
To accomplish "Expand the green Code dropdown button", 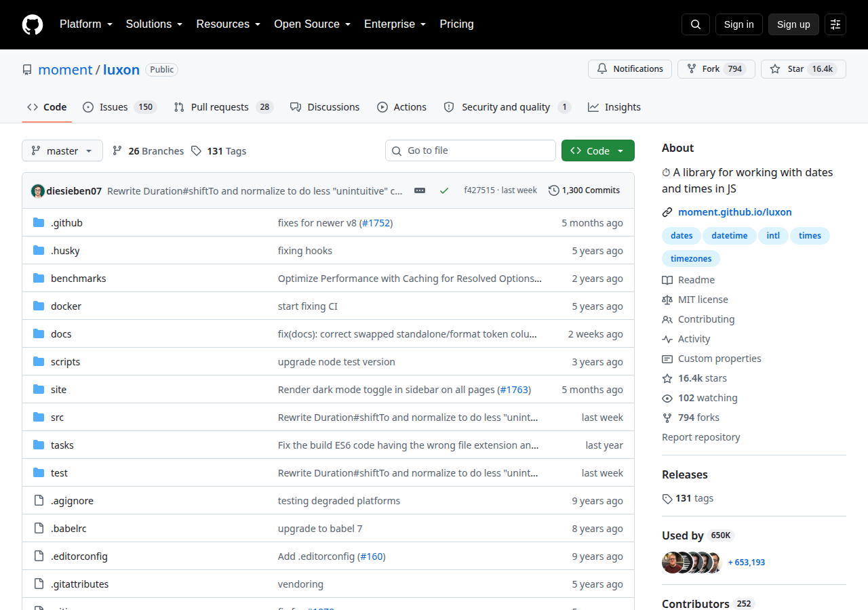I will [598, 150].
